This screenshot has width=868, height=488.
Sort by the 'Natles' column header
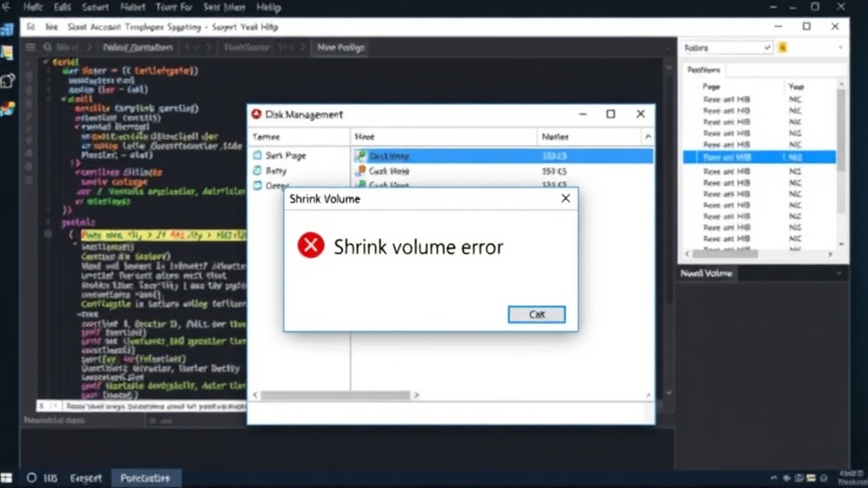588,136
